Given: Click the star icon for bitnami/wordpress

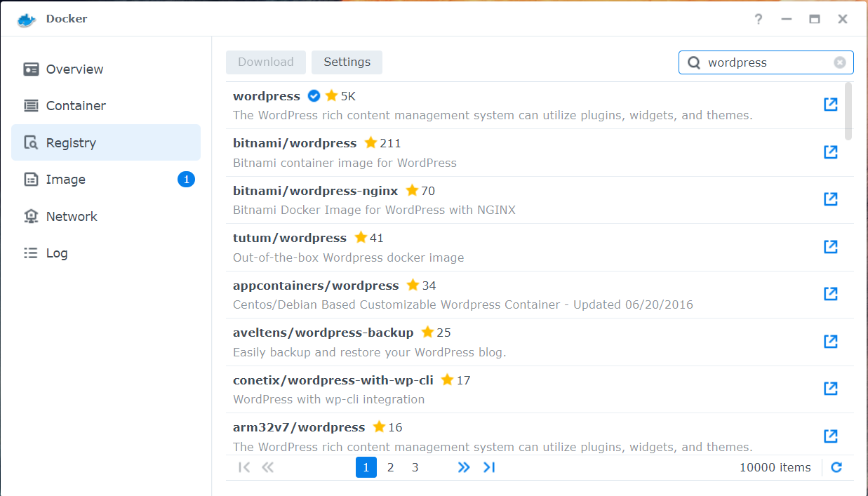Looking at the screenshot, I should [370, 143].
